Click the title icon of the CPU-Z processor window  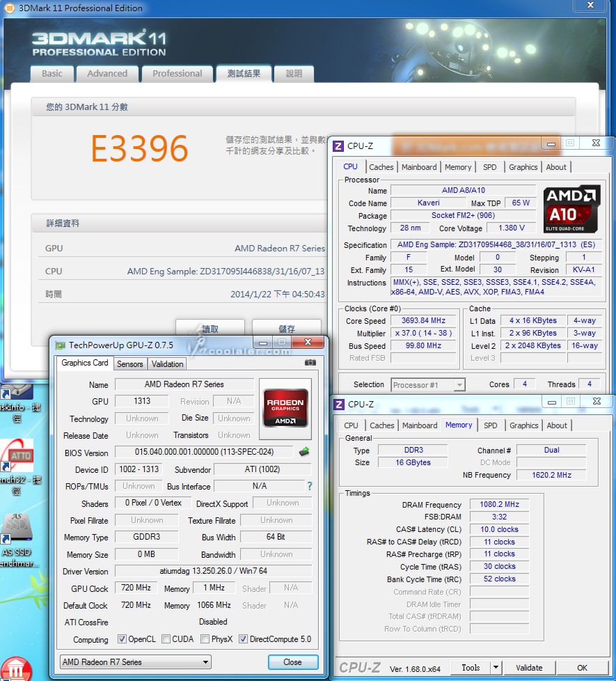338,146
